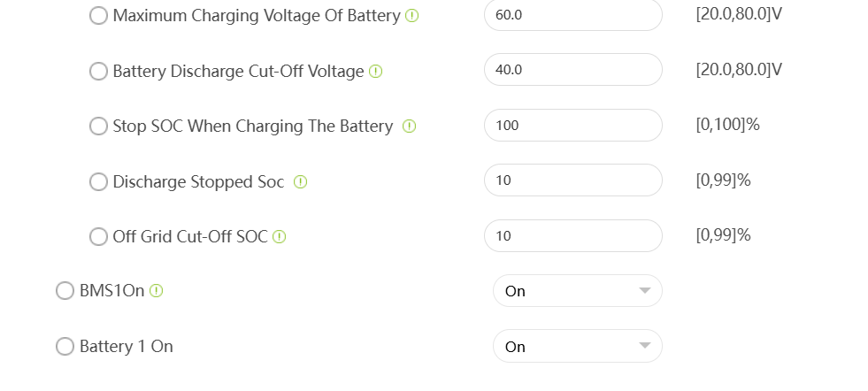
Task: Click the Battery Discharge Cut-Off Voltage input field
Action: click(572, 70)
